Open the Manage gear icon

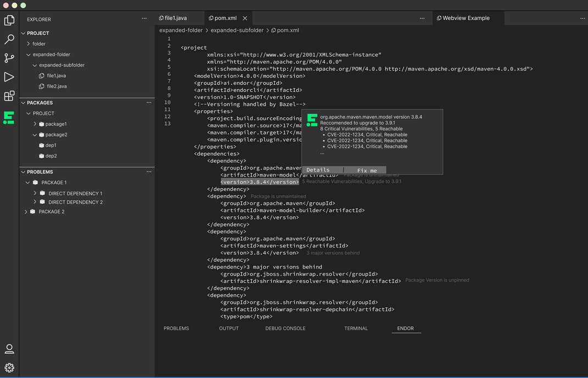pyautogui.click(x=9, y=368)
